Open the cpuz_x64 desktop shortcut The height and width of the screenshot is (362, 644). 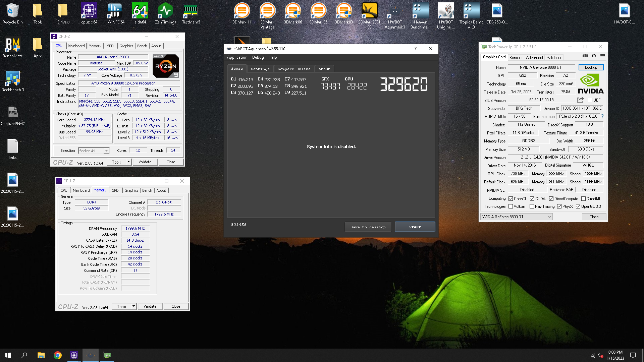[89, 14]
